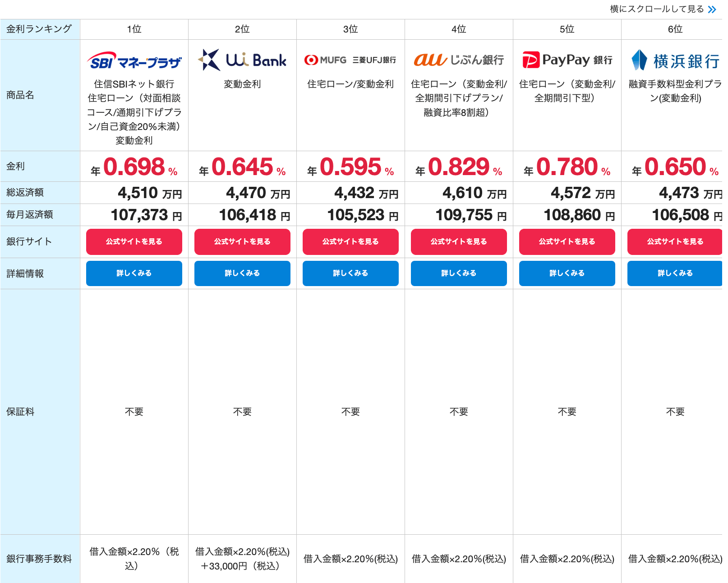Click the 毎月返済額 row label
This screenshot has height=583, width=728.
[29, 215]
